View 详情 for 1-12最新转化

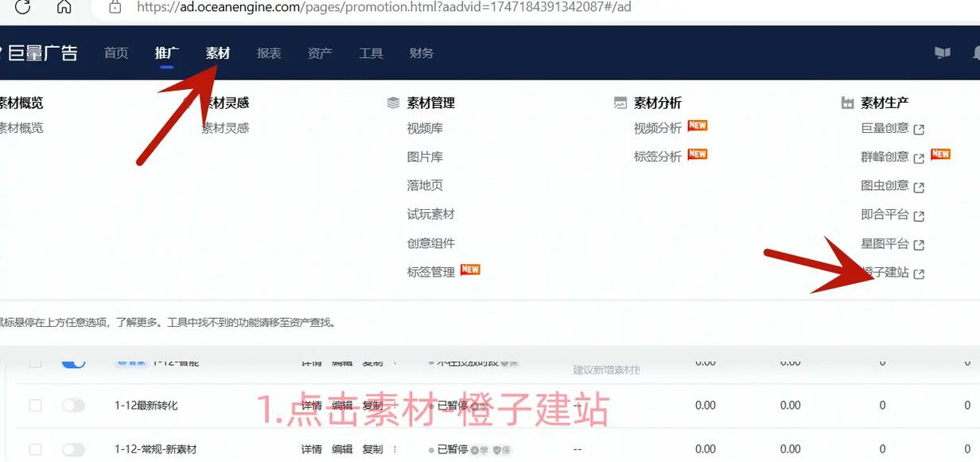pyautogui.click(x=311, y=406)
